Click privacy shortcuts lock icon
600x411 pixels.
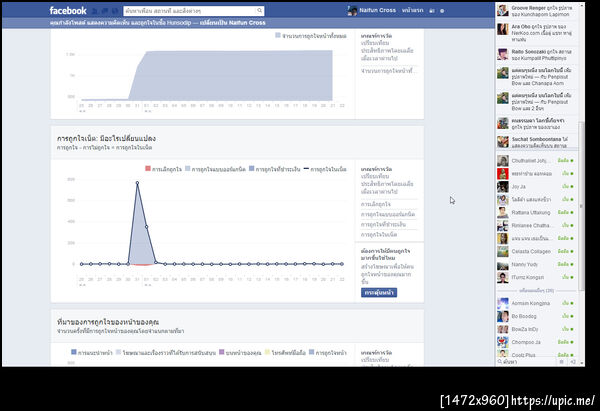point(432,11)
